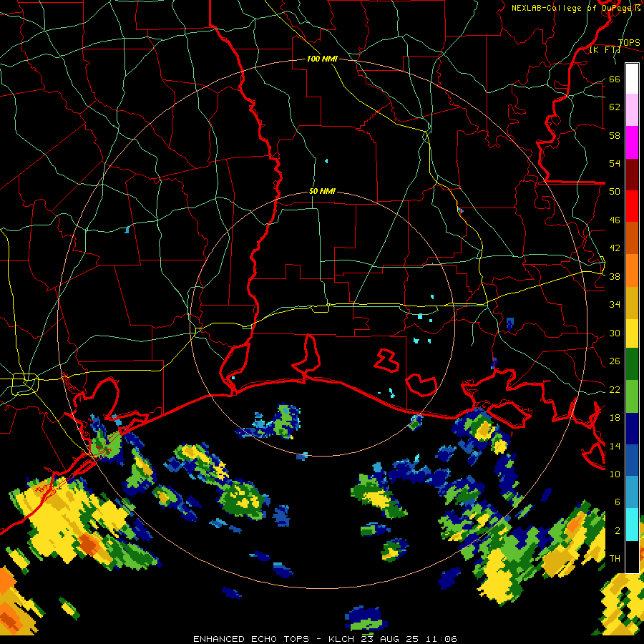
Task: Select the bright red legend swatch
Action: coord(632,206)
